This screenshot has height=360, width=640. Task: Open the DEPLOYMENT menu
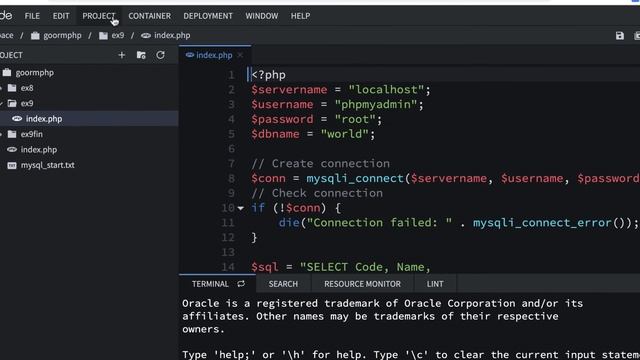[208, 16]
